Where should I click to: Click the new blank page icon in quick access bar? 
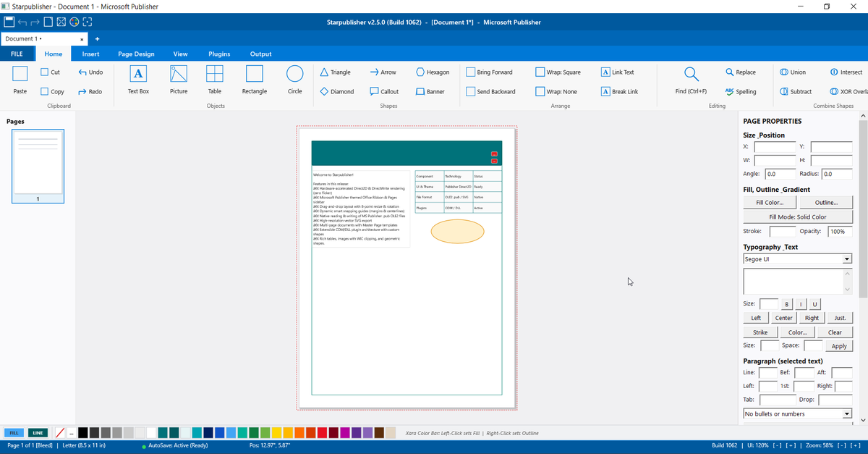[x=48, y=22]
